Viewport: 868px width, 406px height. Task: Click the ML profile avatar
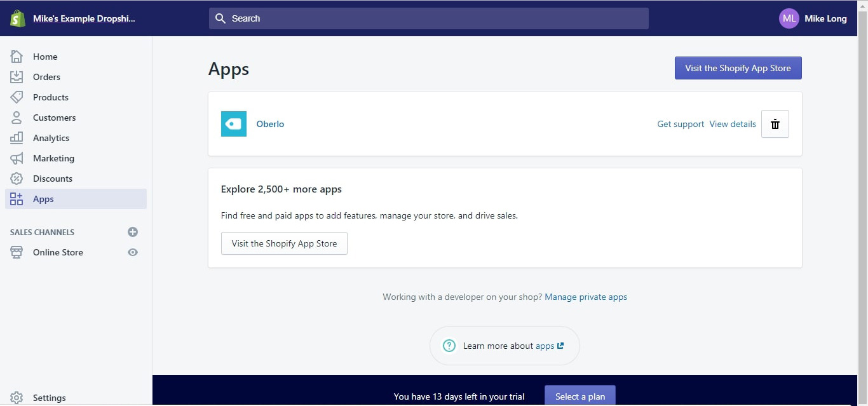point(789,18)
